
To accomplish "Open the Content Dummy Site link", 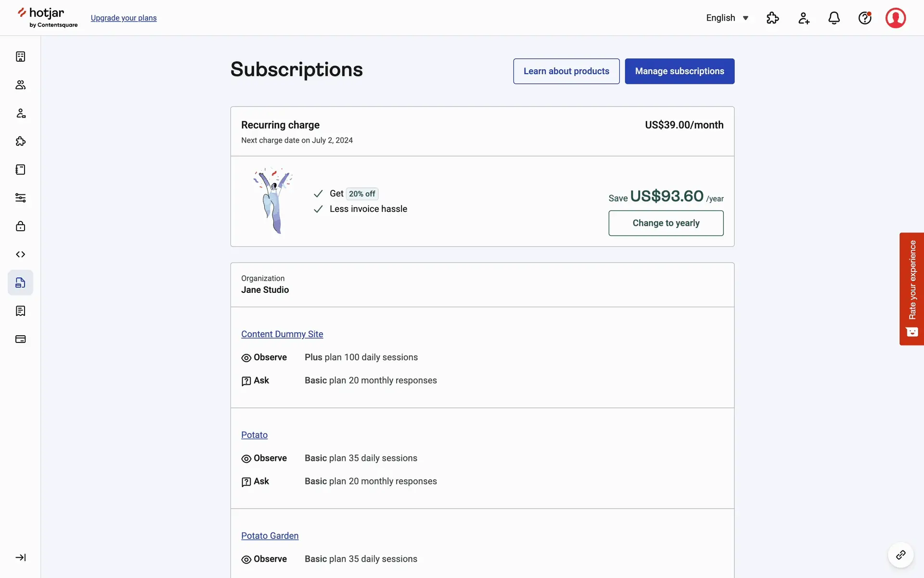I will pos(282,334).
